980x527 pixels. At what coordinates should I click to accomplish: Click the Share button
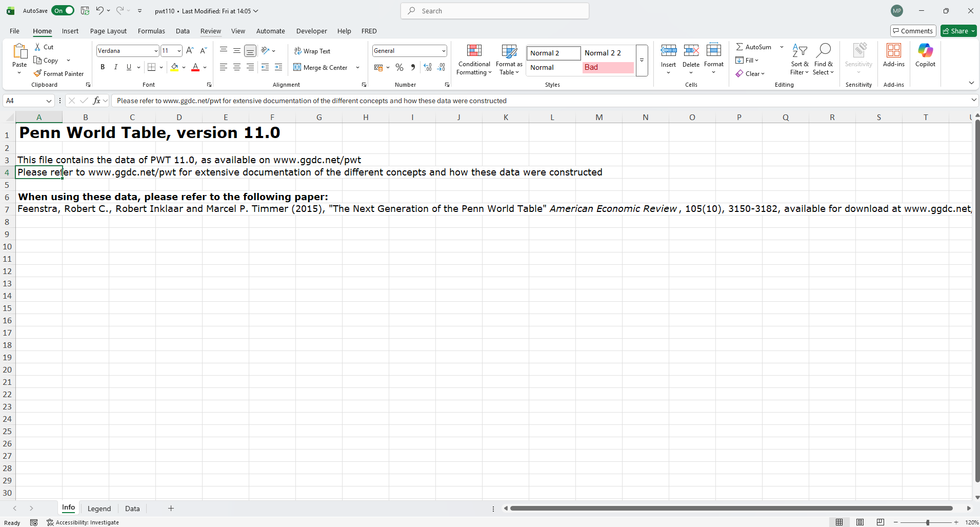coord(956,31)
